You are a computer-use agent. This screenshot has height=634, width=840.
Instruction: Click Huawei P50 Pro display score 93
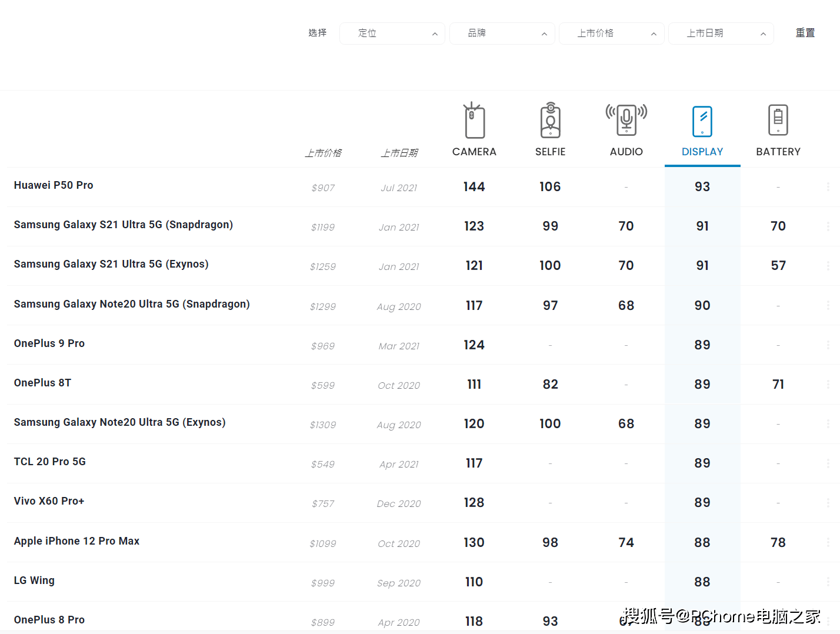[702, 187]
